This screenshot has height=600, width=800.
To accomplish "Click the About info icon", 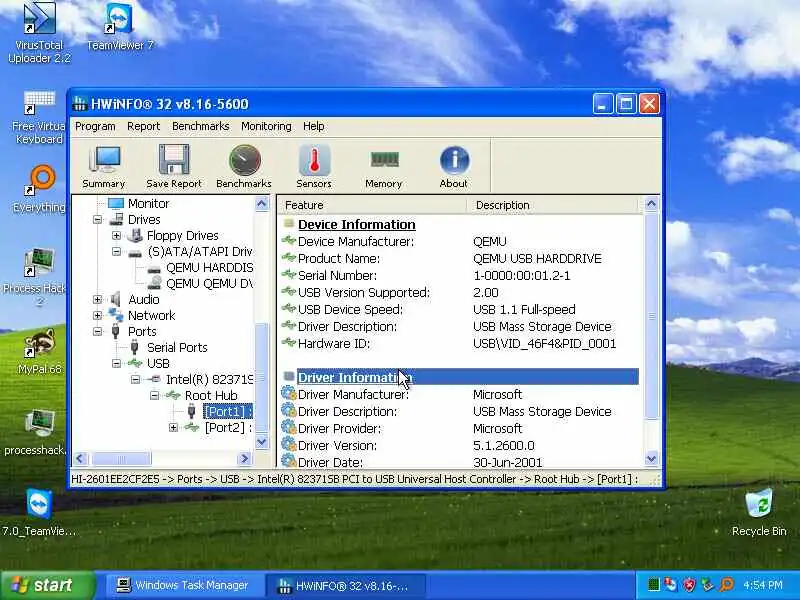I will pyautogui.click(x=454, y=167).
